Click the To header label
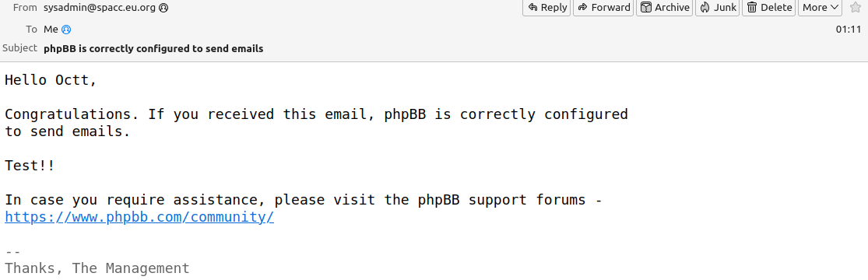This screenshot has width=868, height=280. (32, 30)
